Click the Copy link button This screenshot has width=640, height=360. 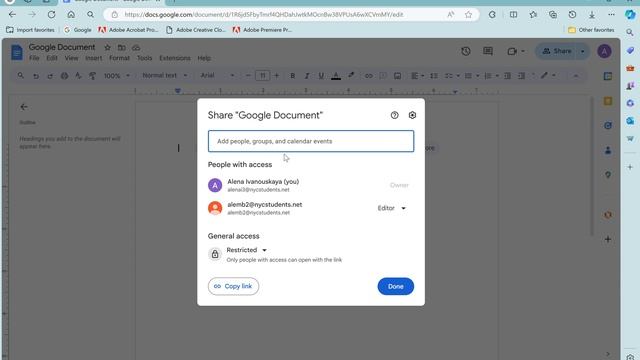coord(233,286)
